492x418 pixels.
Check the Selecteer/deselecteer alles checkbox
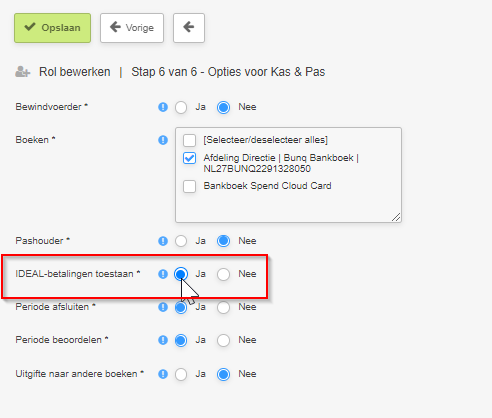click(189, 140)
